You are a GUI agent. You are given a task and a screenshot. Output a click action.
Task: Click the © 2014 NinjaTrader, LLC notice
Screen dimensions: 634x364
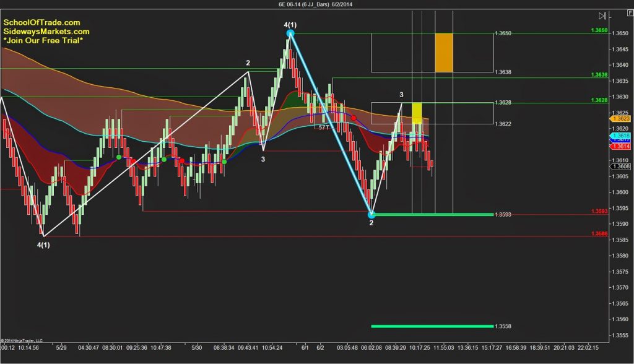22,340
